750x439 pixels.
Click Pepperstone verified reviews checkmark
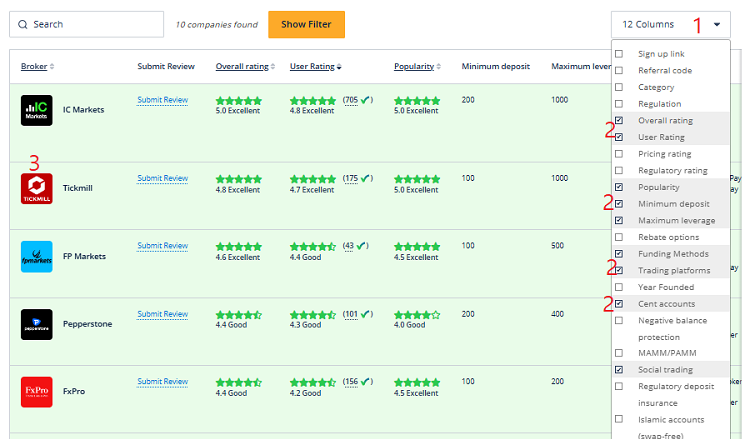[x=365, y=314]
